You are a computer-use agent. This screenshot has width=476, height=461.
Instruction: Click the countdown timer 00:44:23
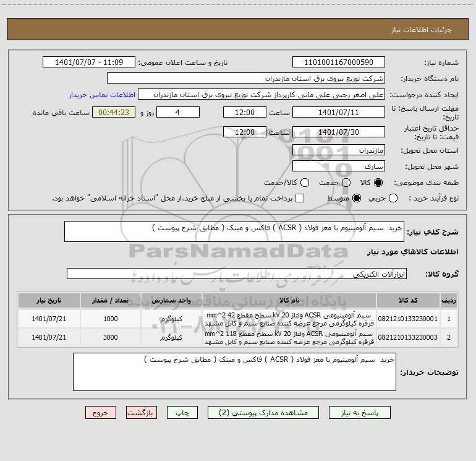114,112
